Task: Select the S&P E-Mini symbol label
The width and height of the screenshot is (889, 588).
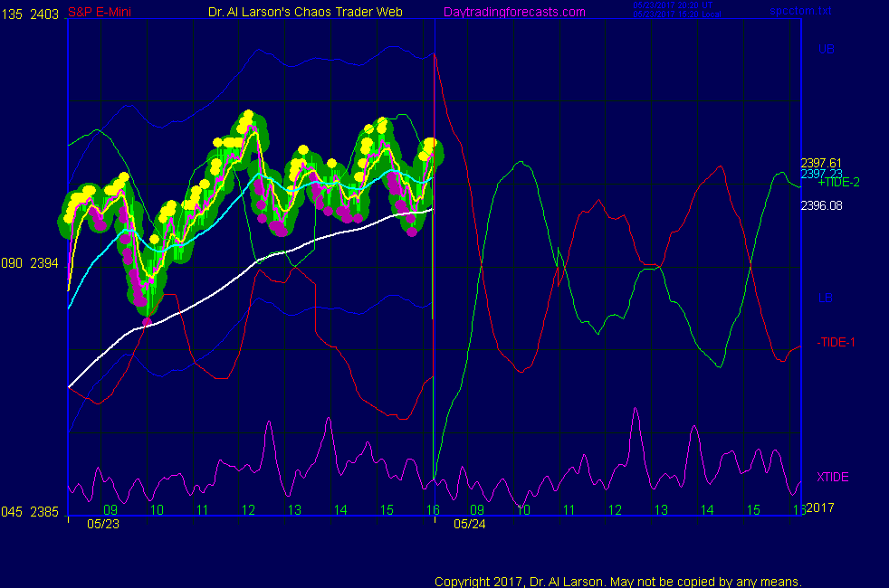Action: click(105, 12)
